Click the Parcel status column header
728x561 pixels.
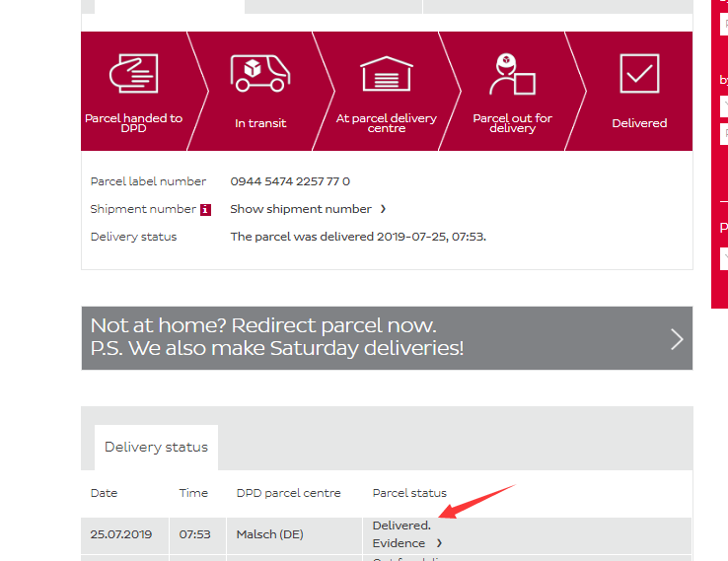tap(409, 493)
